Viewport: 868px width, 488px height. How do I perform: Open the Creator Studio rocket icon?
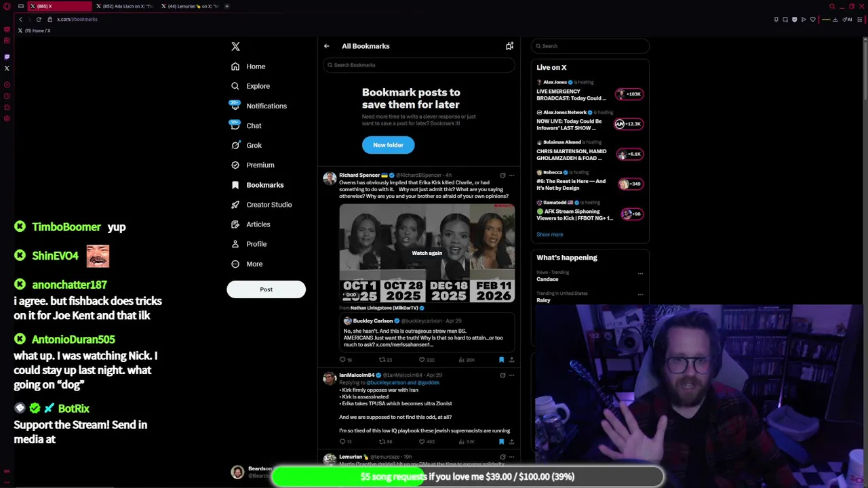235,205
